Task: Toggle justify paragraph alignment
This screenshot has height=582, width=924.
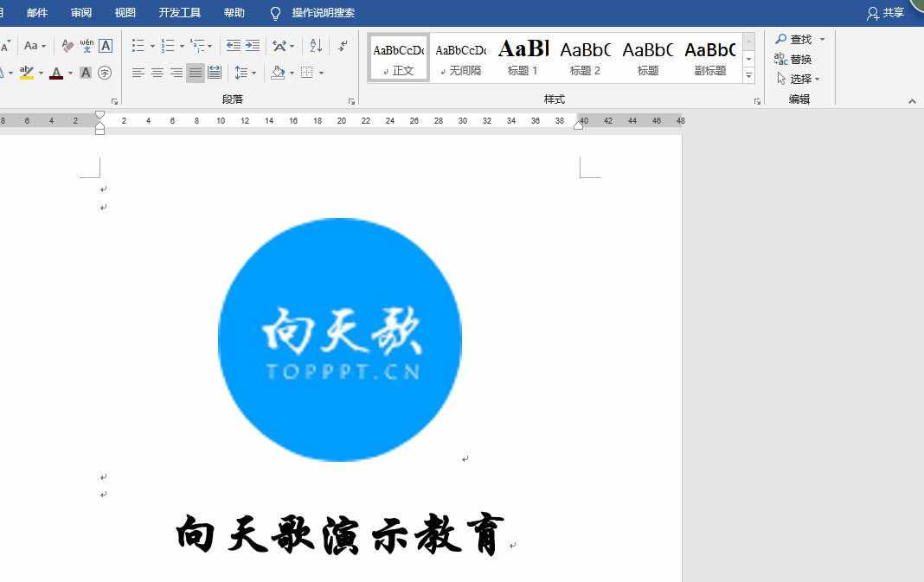Action: click(195, 73)
